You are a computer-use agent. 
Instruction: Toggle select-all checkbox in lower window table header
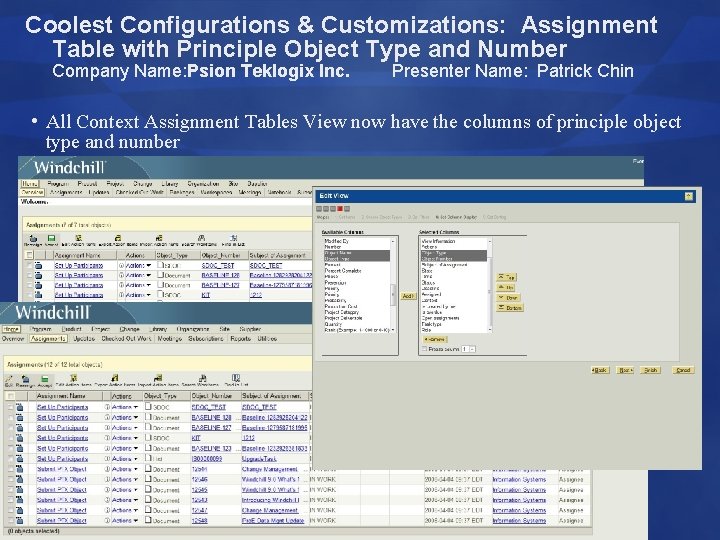click(11, 396)
